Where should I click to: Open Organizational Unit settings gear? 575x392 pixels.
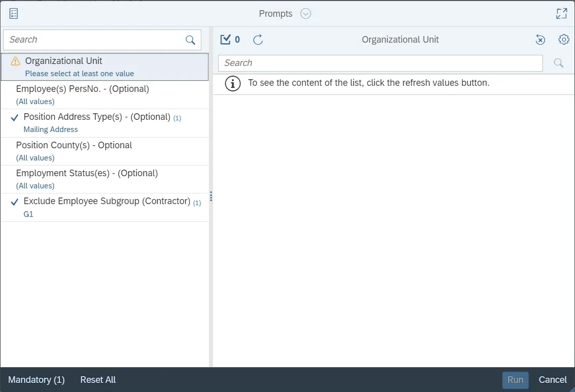click(564, 40)
